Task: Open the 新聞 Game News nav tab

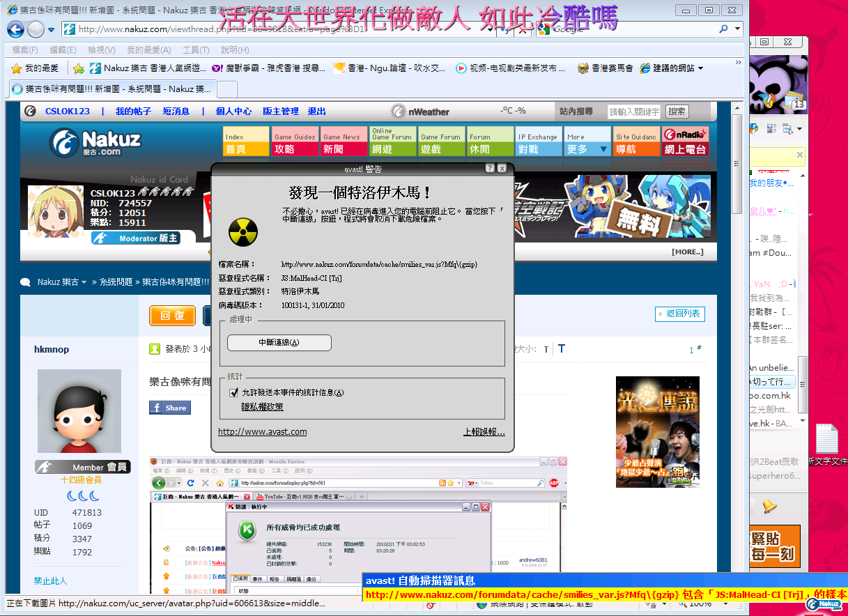Action: 344,141
